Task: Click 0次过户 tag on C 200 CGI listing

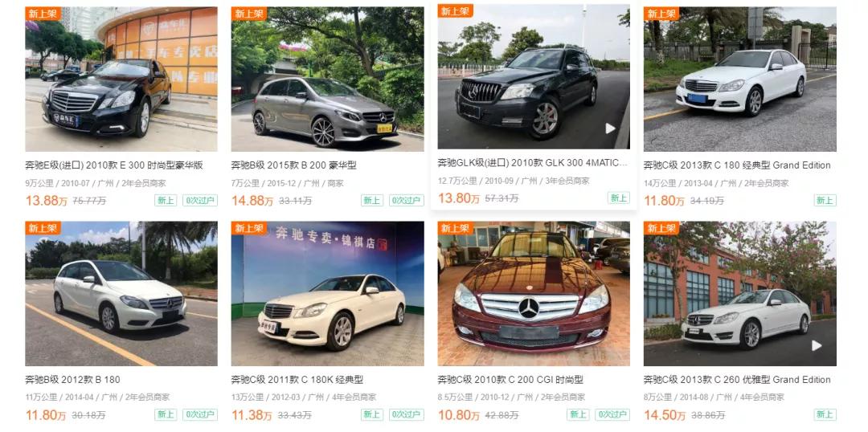Action: point(612,415)
